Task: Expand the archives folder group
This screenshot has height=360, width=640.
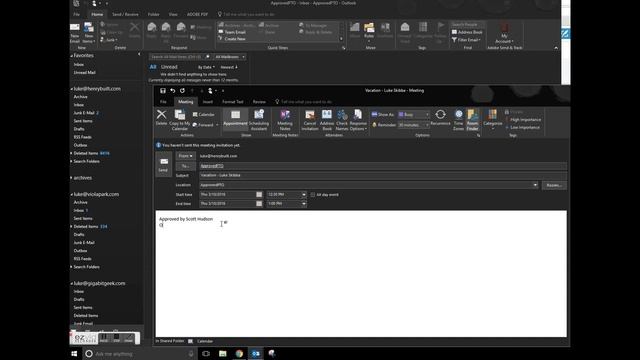Action: coord(71,178)
